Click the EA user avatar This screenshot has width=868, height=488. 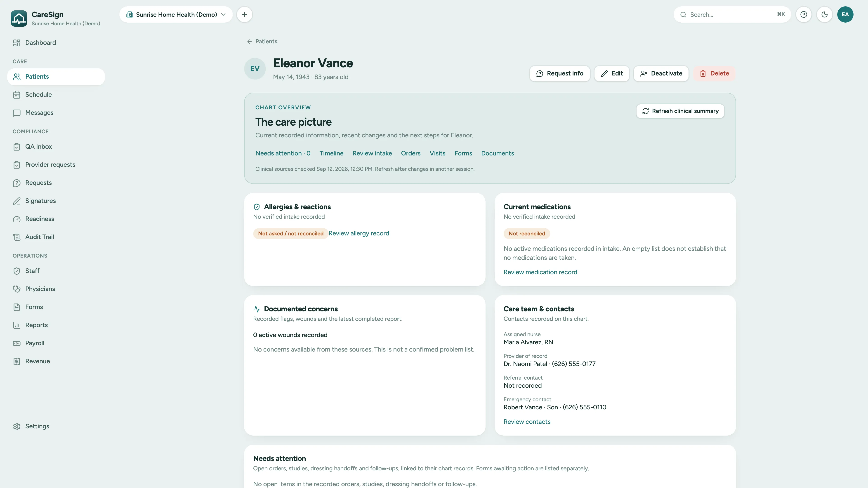pos(845,14)
